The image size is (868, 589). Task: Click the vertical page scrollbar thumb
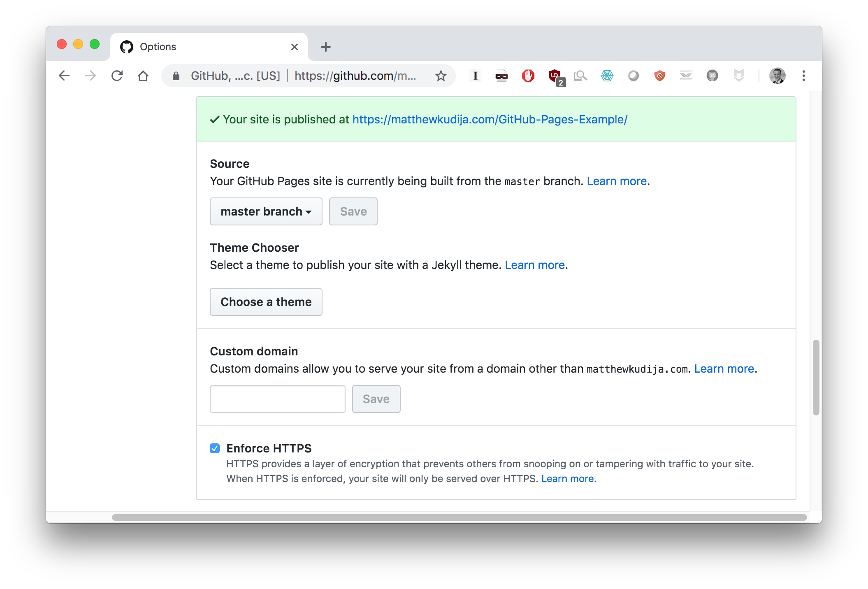pyautogui.click(x=816, y=378)
